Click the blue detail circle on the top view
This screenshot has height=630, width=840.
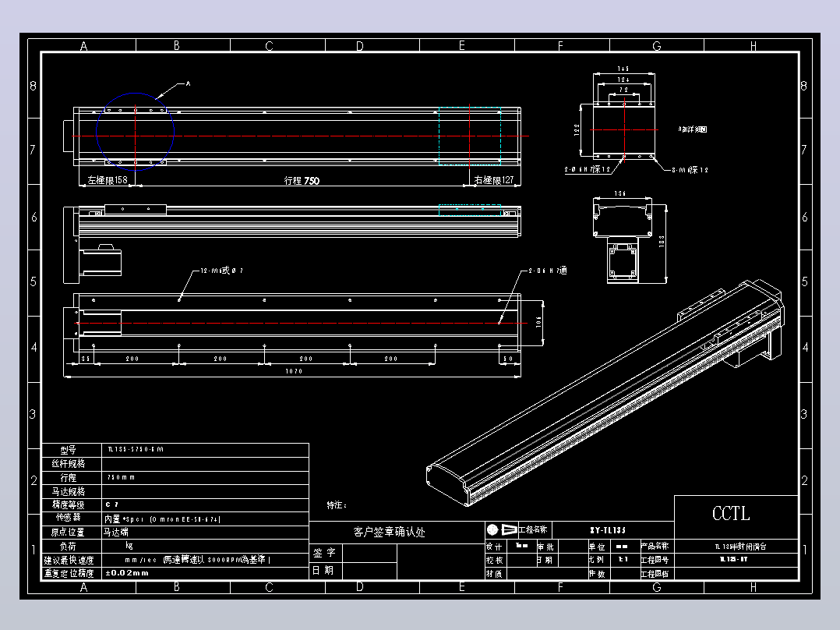click(x=135, y=132)
